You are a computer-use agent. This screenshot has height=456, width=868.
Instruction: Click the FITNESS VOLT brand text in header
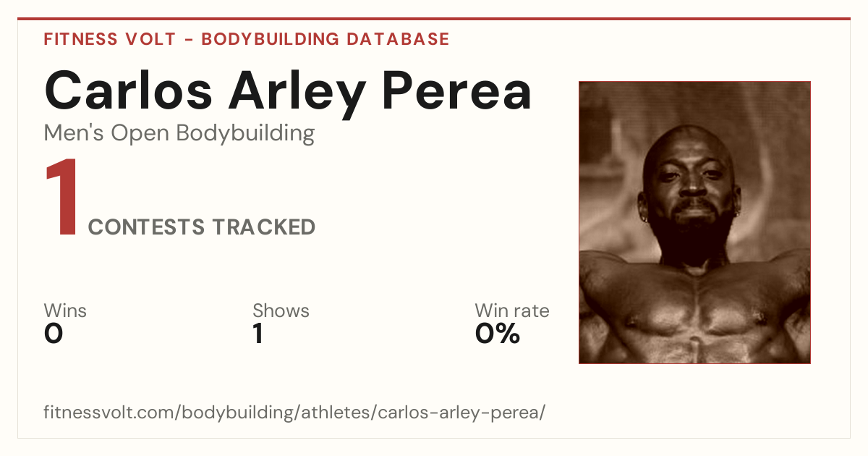(109, 39)
